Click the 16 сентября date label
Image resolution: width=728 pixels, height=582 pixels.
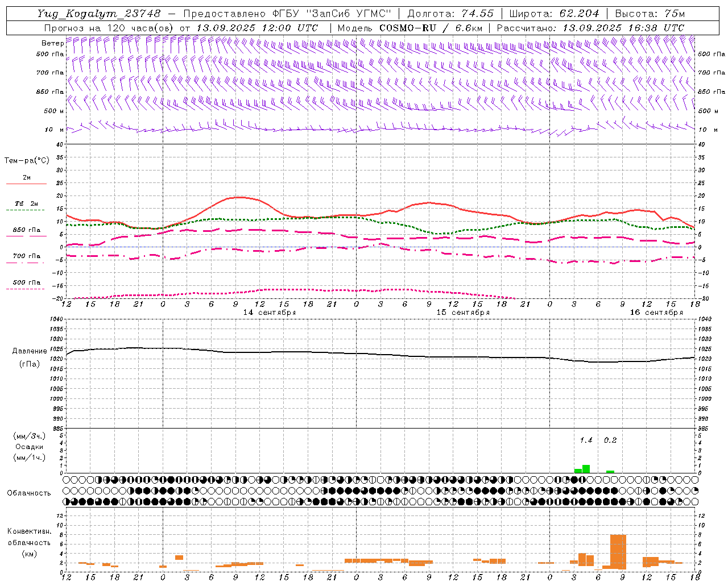click(x=656, y=313)
